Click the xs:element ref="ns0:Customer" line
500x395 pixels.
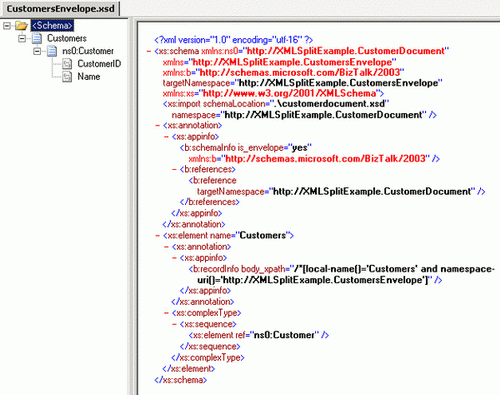click(x=259, y=335)
